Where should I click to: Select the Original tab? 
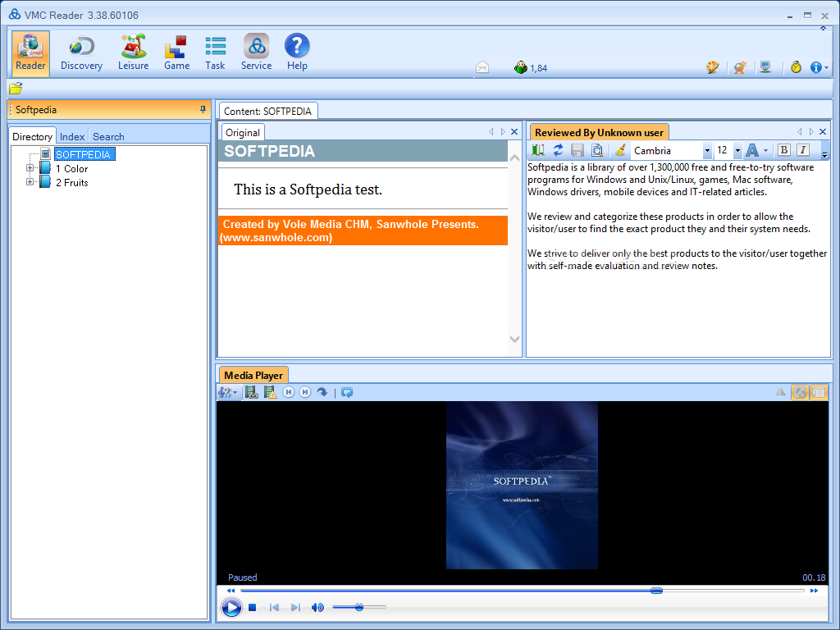[243, 132]
